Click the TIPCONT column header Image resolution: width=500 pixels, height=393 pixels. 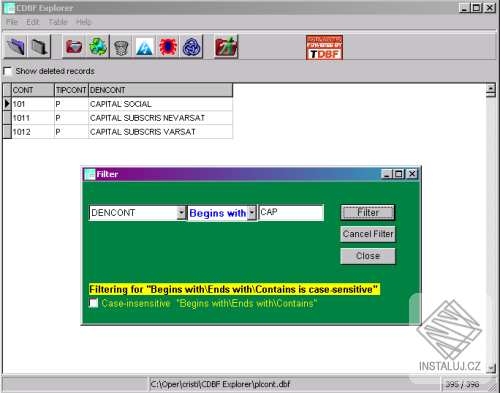tap(71, 90)
